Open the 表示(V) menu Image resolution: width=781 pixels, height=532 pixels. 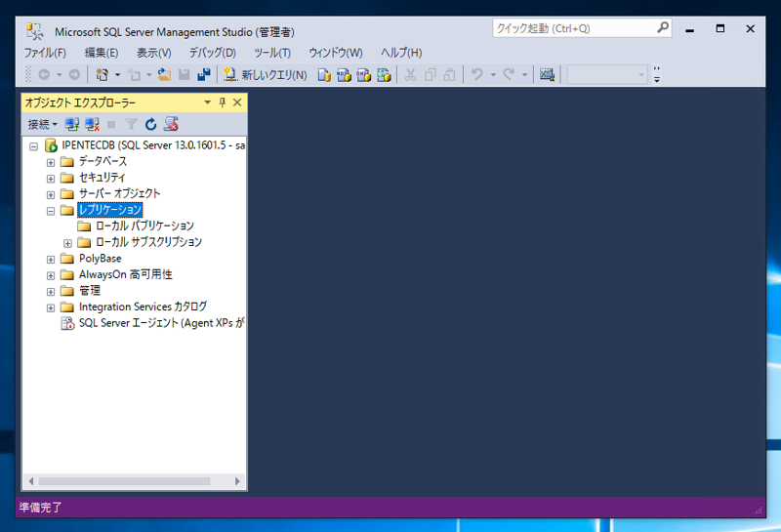tap(154, 53)
